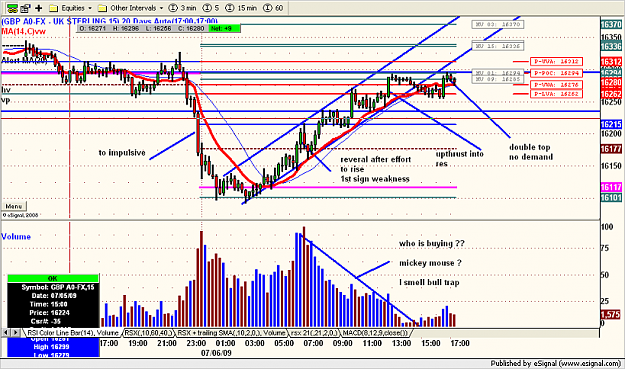Select the 'reveral after effort' annotation
The height and width of the screenshot is (369, 625).
click(375, 169)
